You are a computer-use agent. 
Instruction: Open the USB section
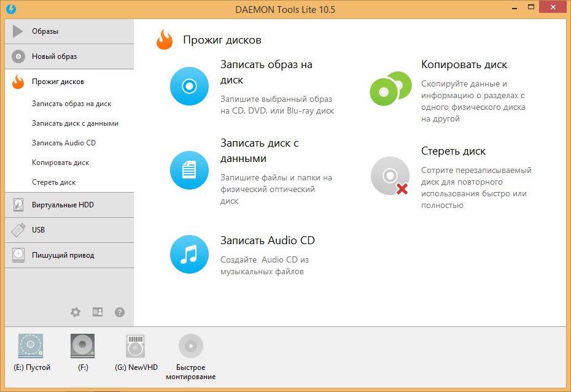point(69,230)
